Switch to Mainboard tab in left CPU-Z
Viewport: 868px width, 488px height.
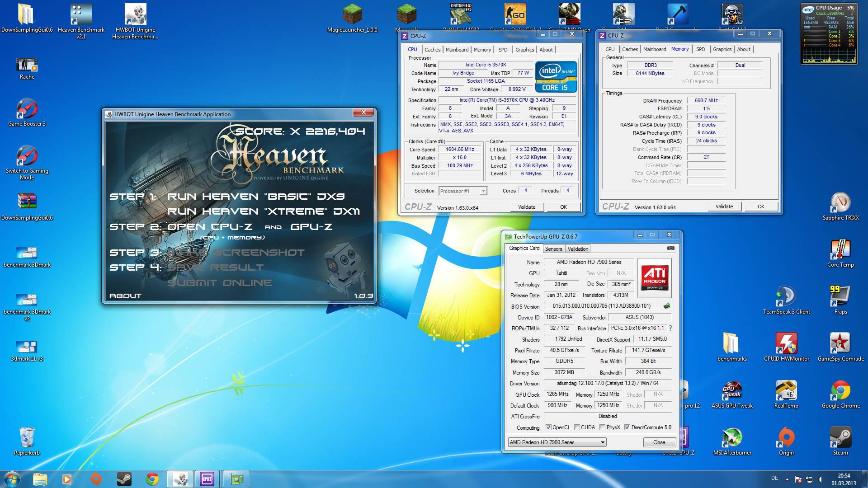click(x=457, y=50)
